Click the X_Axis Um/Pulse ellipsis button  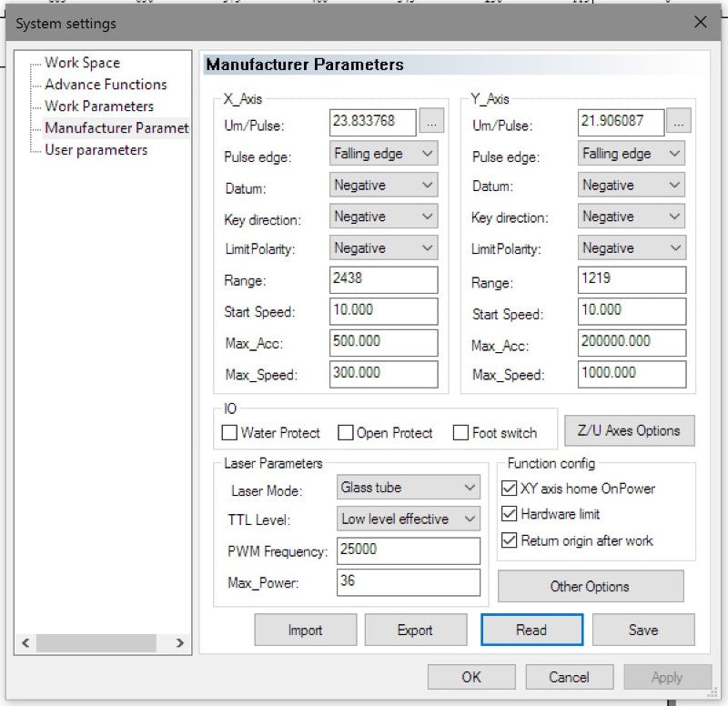pos(432,123)
